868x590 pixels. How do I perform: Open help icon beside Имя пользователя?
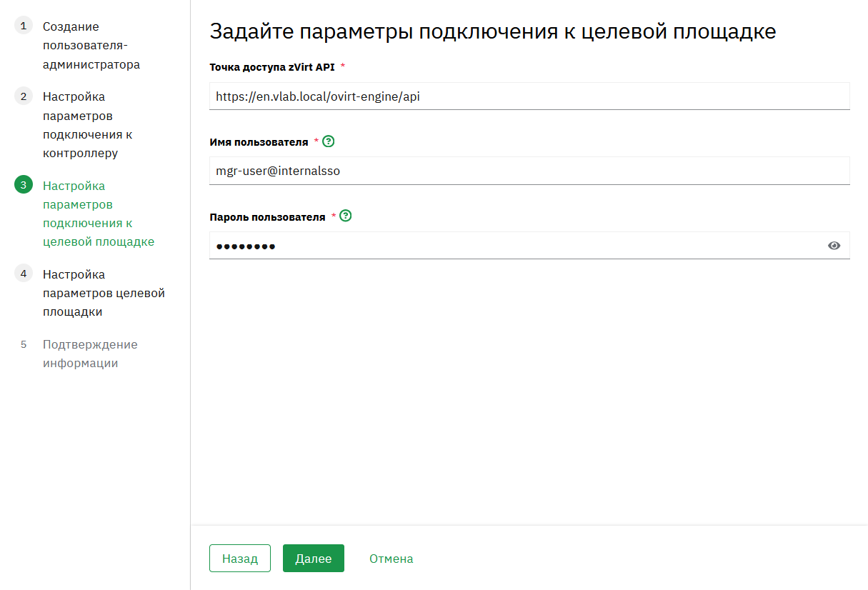point(329,141)
